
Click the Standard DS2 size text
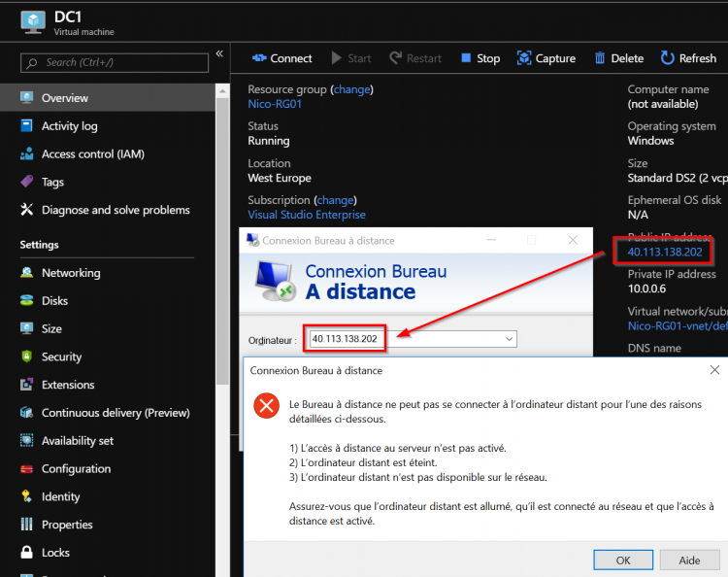click(x=678, y=178)
